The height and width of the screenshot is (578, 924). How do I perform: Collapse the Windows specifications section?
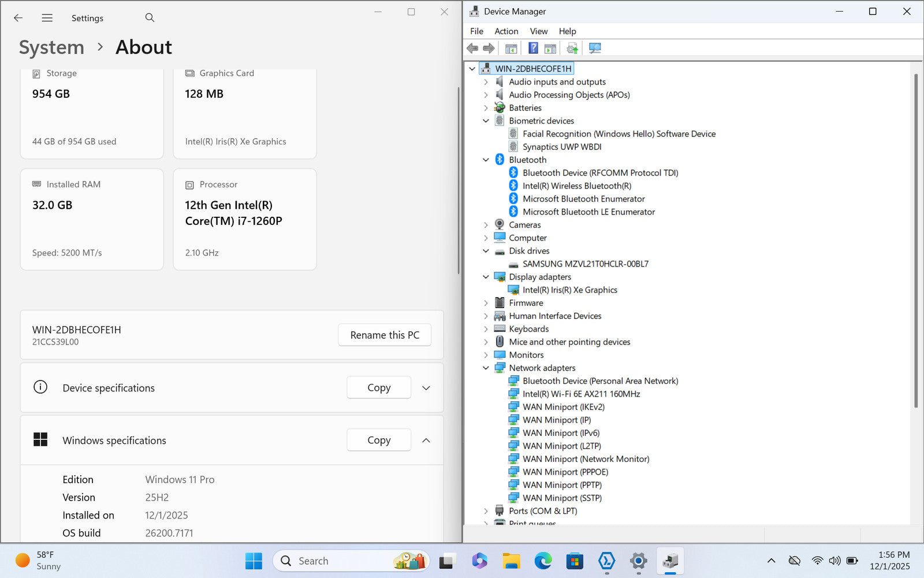[x=426, y=440]
